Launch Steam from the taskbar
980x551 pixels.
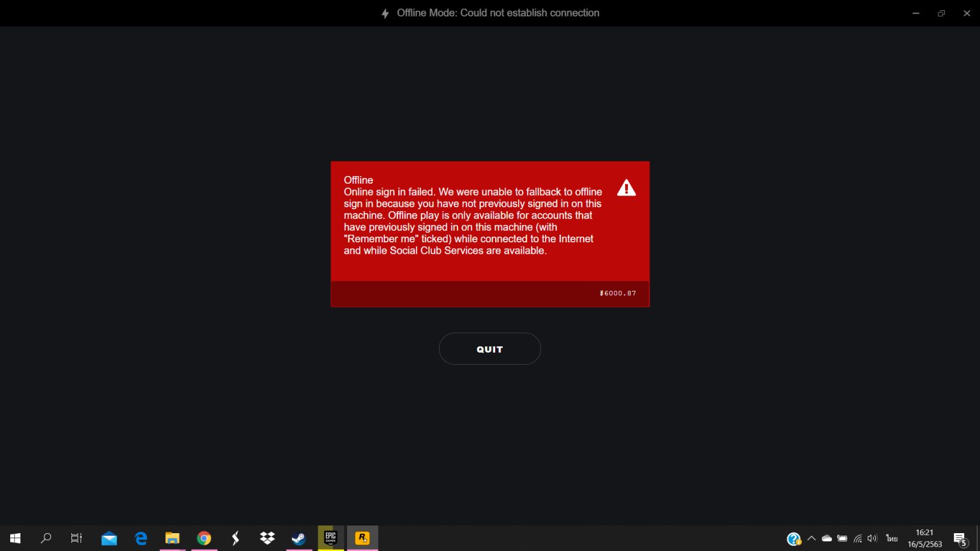(299, 538)
